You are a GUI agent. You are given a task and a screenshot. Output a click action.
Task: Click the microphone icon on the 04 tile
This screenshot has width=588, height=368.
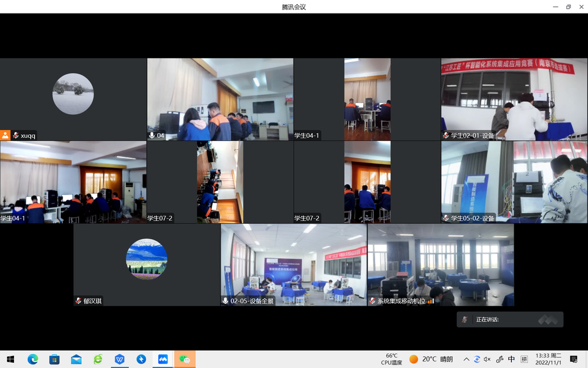[152, 135]
